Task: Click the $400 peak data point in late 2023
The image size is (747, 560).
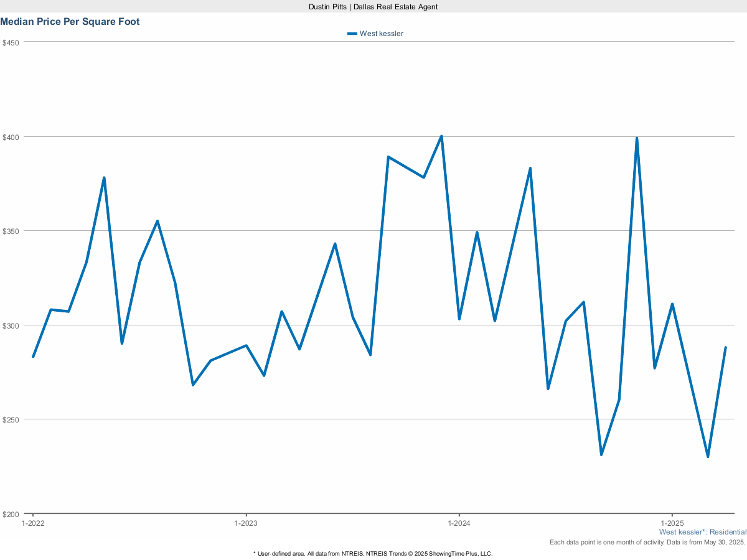Action: click(441, 136)
